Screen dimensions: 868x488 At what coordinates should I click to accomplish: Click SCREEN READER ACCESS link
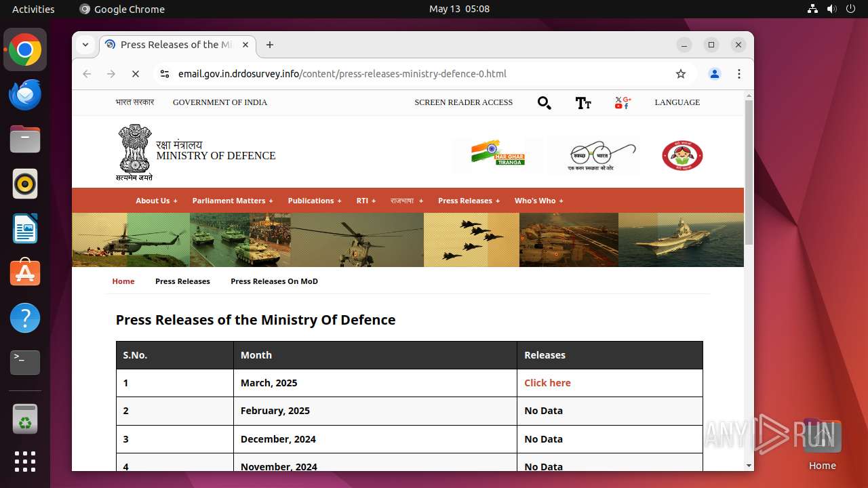(x=464, y=102)
